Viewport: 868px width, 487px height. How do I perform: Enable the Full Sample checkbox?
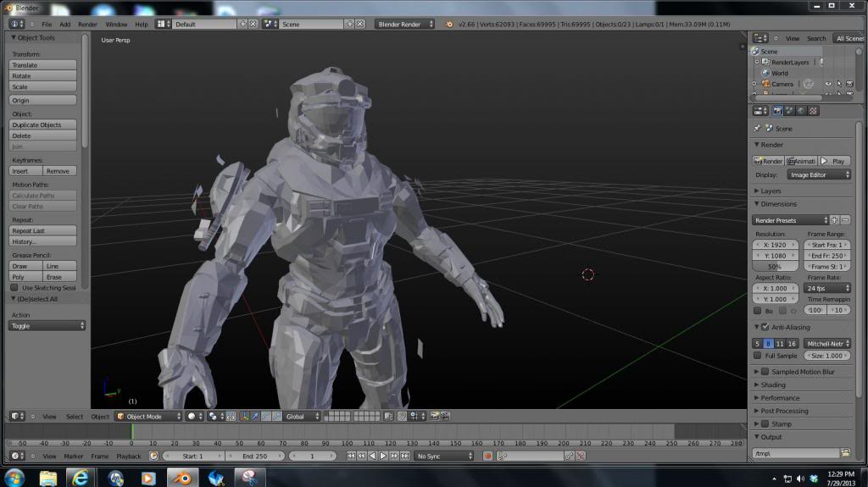(757, 356)
